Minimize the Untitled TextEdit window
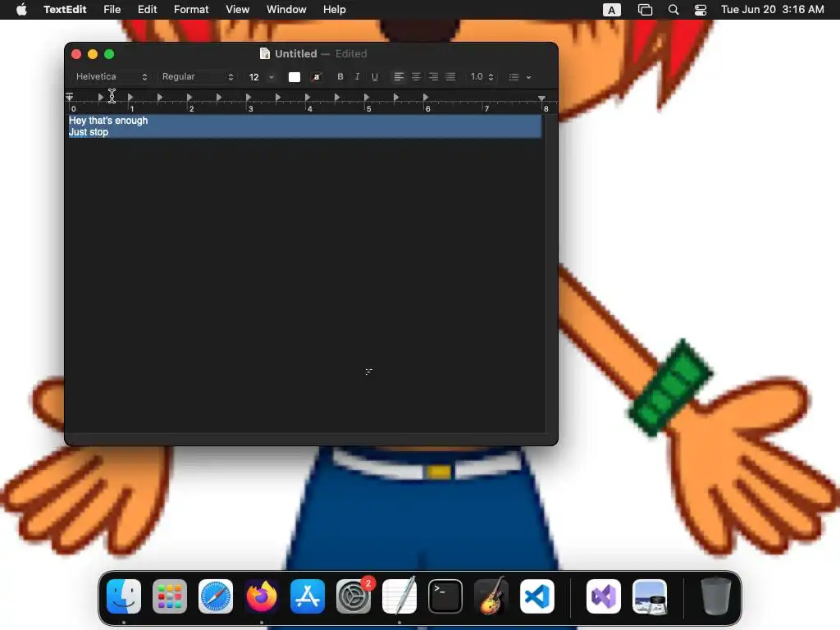 click(93, 54)
